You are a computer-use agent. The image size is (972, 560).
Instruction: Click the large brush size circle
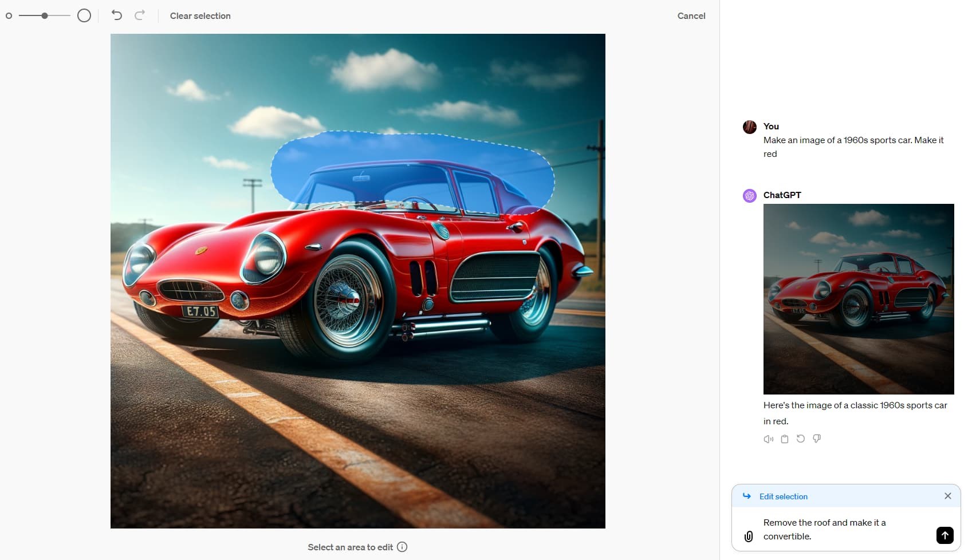point(84,15)
